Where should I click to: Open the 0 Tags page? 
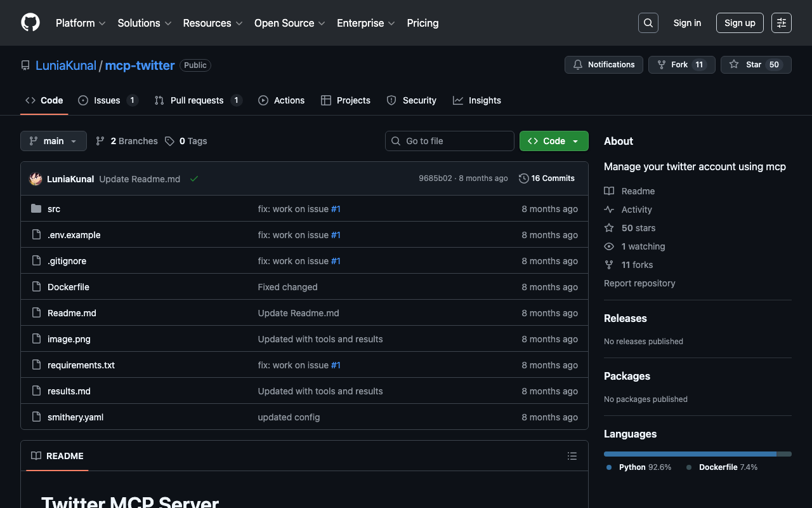tap(186, 141)
